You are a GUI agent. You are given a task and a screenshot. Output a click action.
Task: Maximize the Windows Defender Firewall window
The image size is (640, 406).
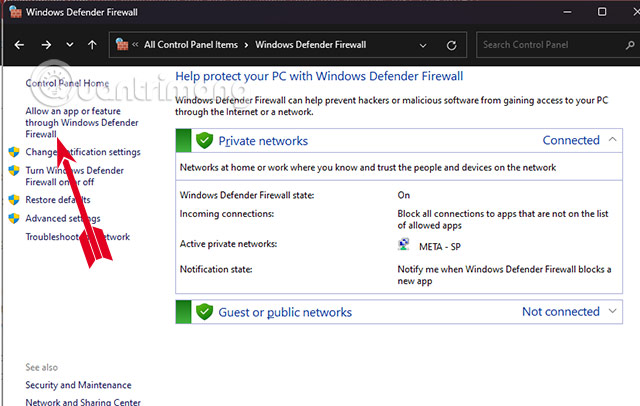click(x=602, y=12)
